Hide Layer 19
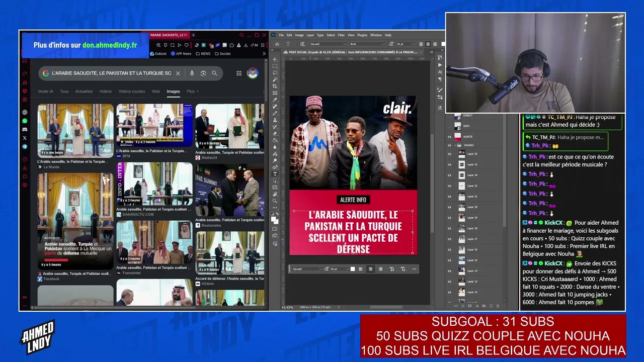 coord(450,218)
